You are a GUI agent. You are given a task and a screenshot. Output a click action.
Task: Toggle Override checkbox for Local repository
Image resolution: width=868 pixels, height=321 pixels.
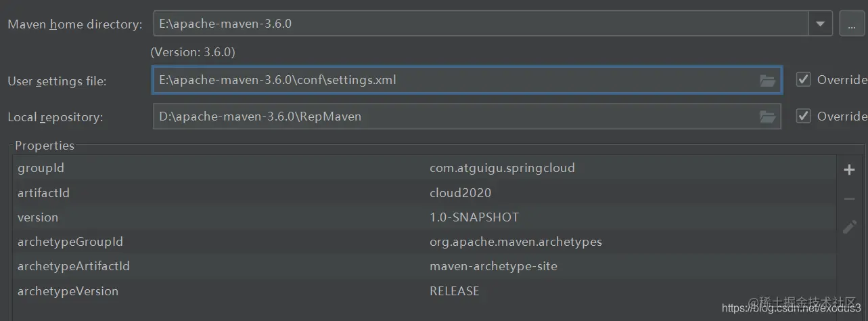tap(803, 116)
